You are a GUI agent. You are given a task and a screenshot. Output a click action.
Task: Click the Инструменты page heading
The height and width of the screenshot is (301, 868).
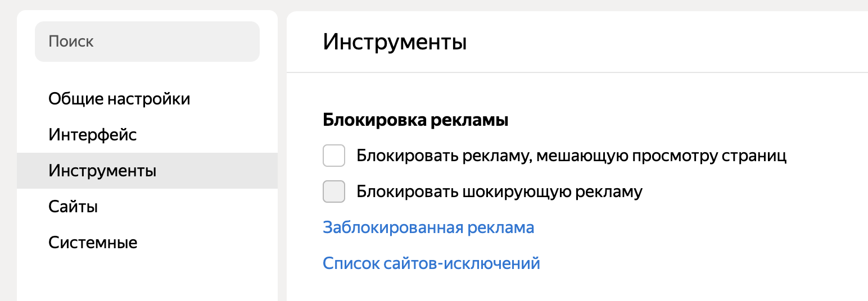coord(395,42)
